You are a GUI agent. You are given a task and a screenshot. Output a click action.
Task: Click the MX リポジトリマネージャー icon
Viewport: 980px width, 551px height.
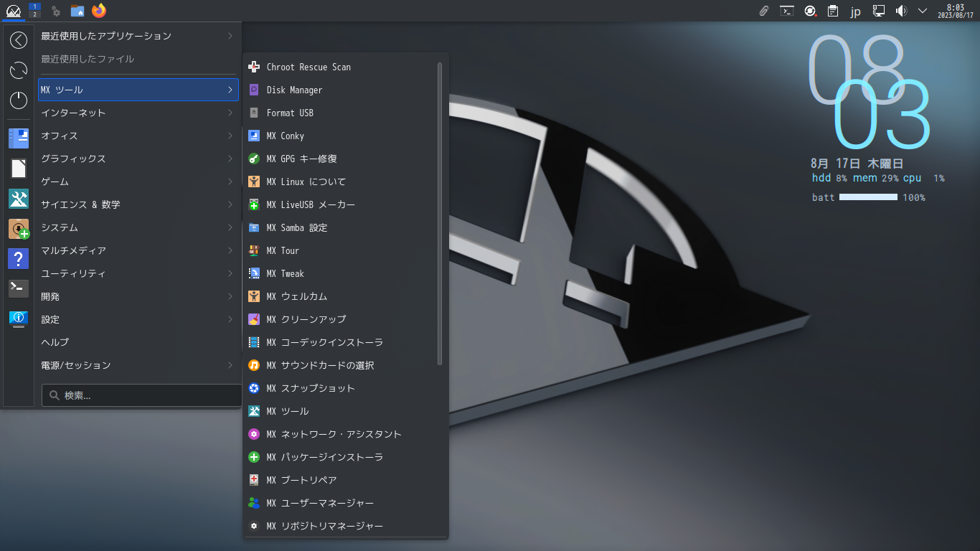tap(253, 526)
